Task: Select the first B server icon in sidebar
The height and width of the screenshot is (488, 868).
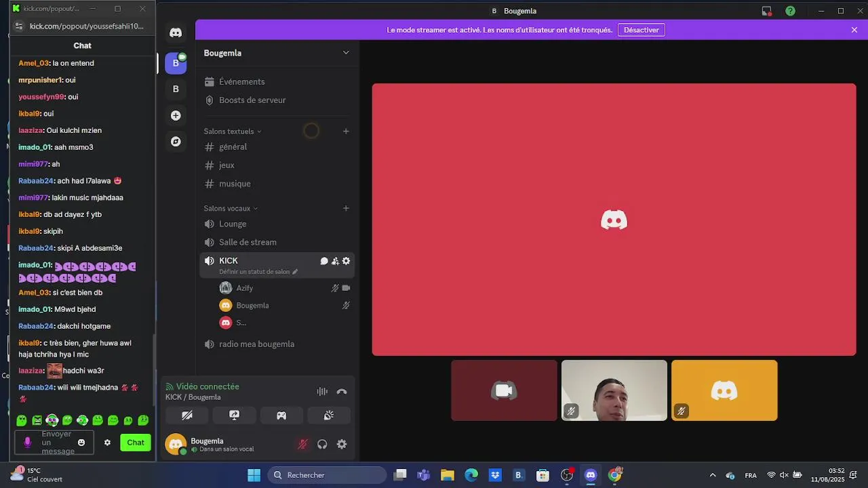Action: click(x=176, y=63)
